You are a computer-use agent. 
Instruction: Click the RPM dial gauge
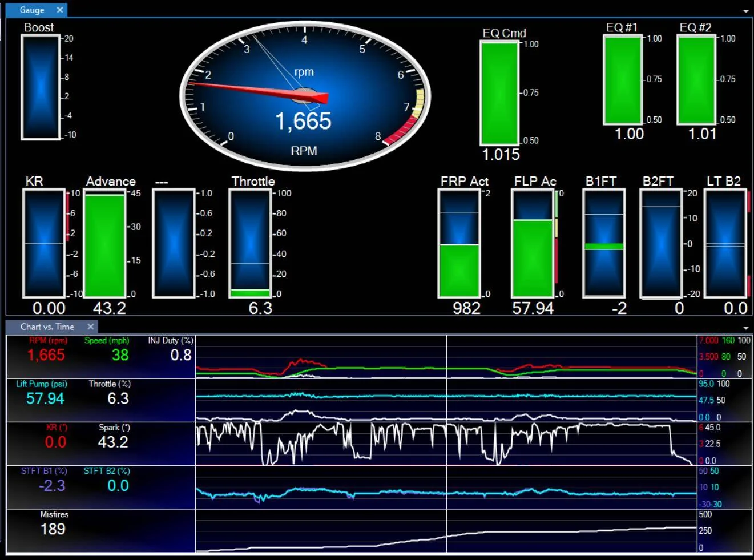tap(305, 95)
